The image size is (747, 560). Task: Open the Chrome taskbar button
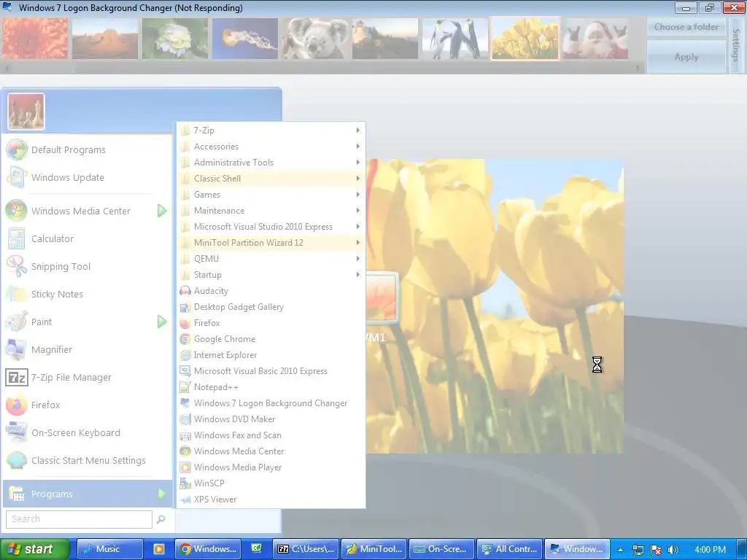coord(207,549)
